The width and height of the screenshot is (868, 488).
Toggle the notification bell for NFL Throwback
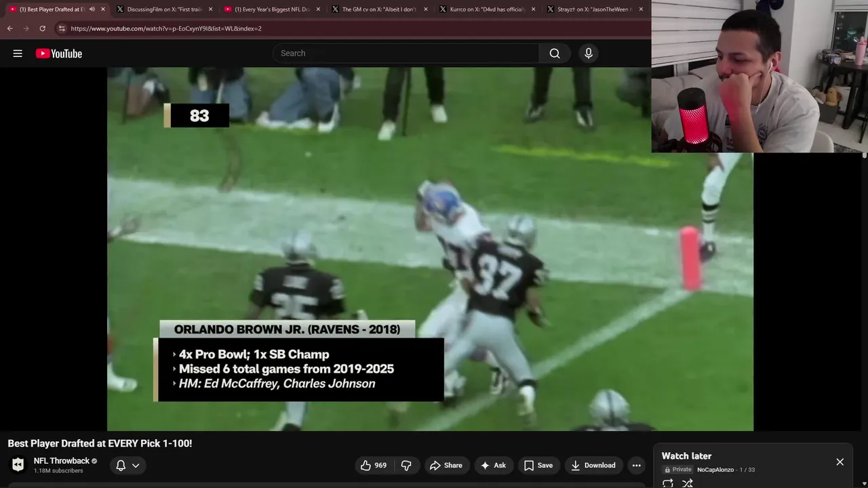(121, 465)
